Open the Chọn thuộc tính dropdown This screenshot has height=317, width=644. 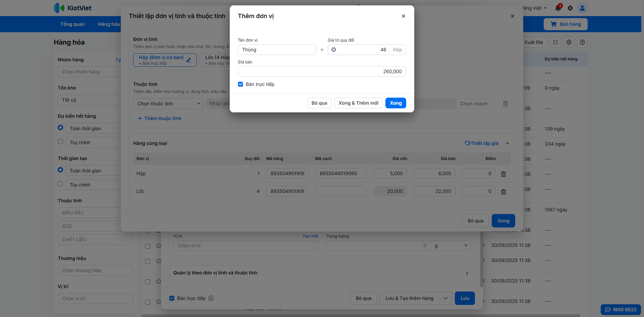click(x=168, y=104)
